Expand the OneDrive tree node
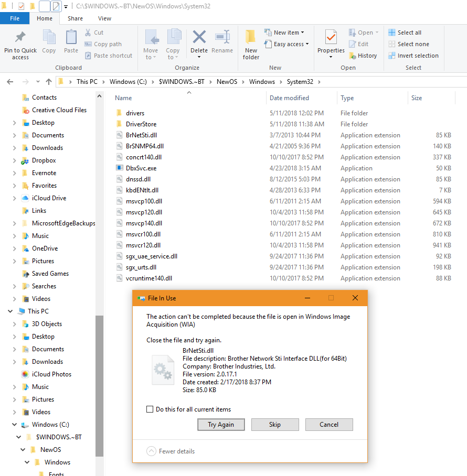This screenshot has height=476, width=467. pos(14,248)
